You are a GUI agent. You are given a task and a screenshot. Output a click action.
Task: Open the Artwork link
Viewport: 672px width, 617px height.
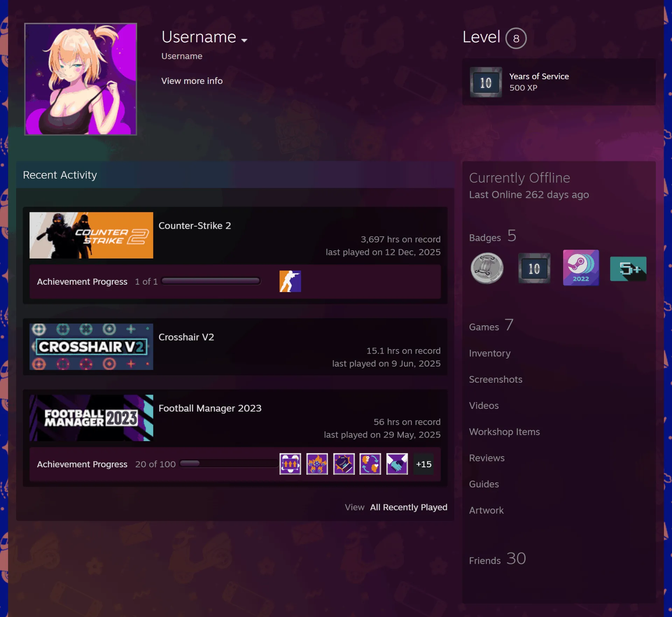[486, 511]
